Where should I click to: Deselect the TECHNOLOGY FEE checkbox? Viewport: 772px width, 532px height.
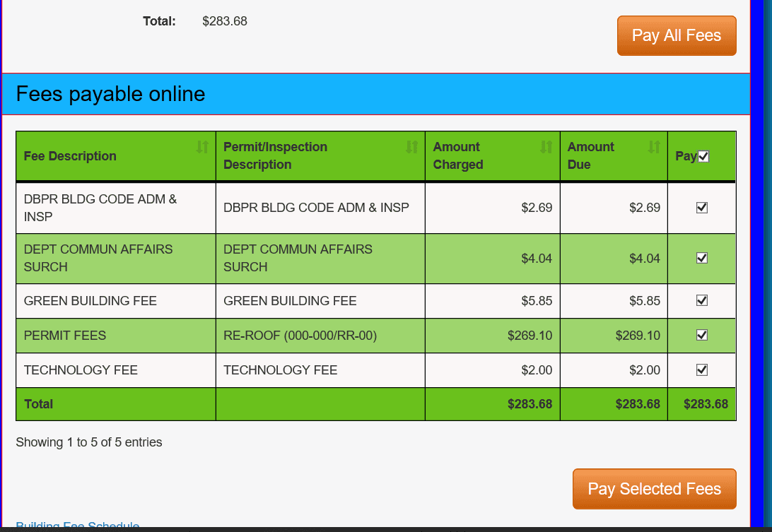pos(701,370)
